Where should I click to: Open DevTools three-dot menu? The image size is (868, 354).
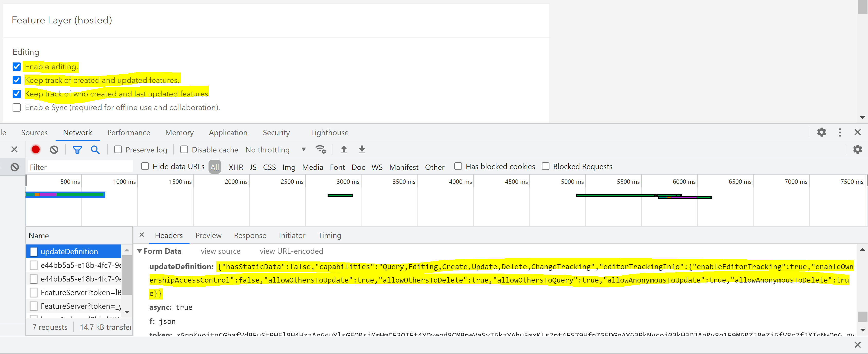840,132
